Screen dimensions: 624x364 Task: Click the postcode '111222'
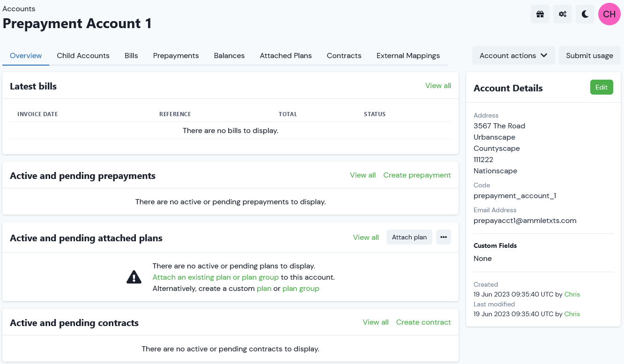point(483,159)
